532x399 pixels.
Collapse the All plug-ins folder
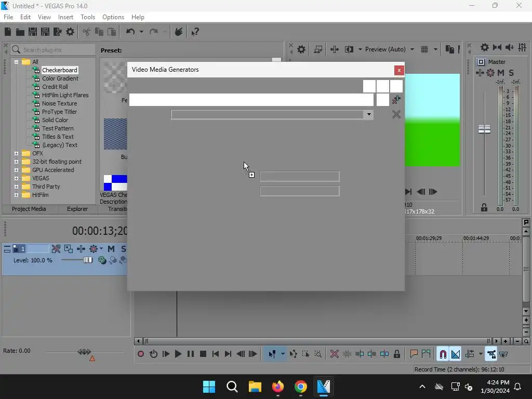(16, 62)
